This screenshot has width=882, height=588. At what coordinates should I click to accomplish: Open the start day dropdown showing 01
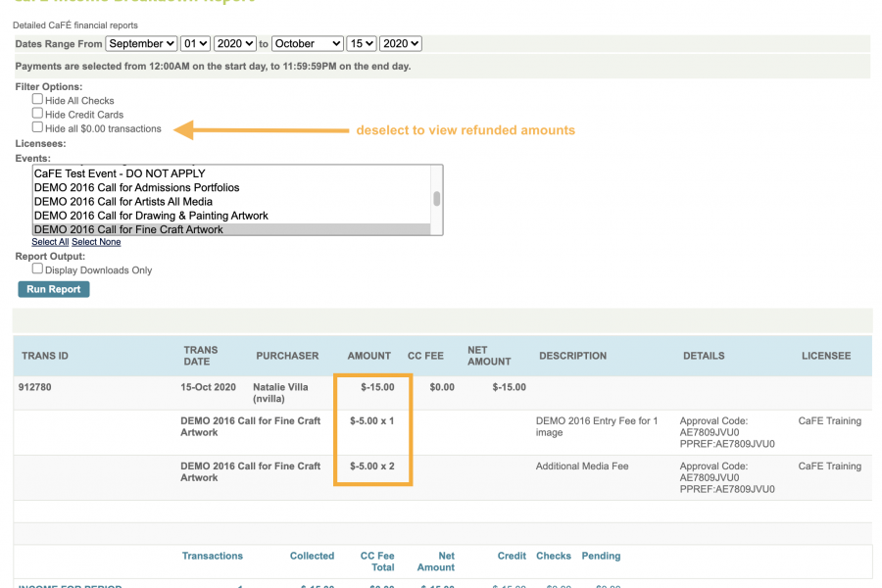[195, 44]
